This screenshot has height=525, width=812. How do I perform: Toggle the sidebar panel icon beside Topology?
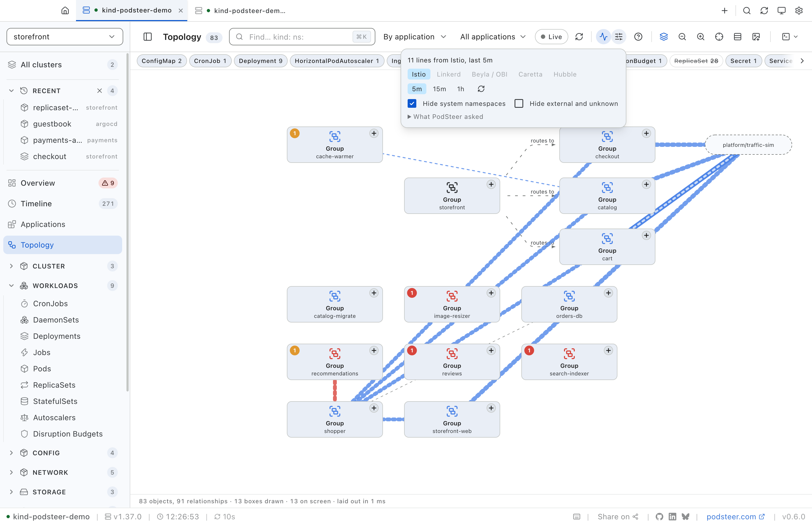148,37
